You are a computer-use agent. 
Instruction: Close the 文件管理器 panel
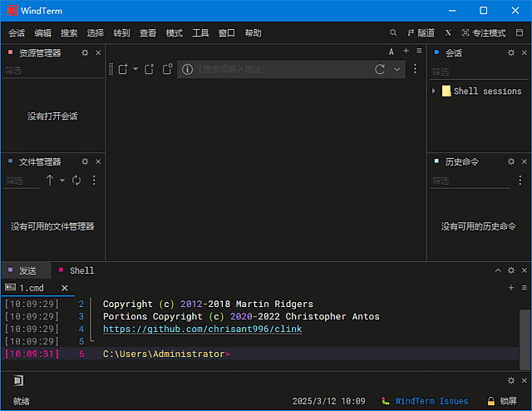pos(98,161)
